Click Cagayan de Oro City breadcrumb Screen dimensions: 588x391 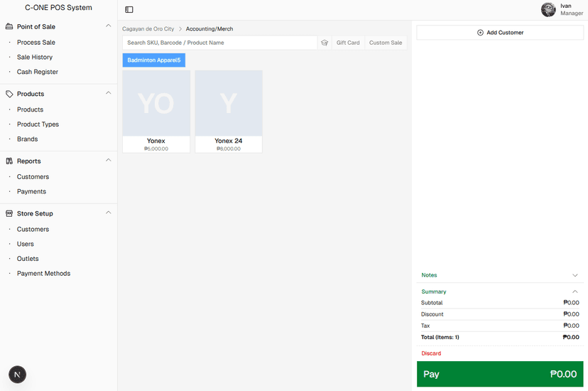(x=148, y=29)
